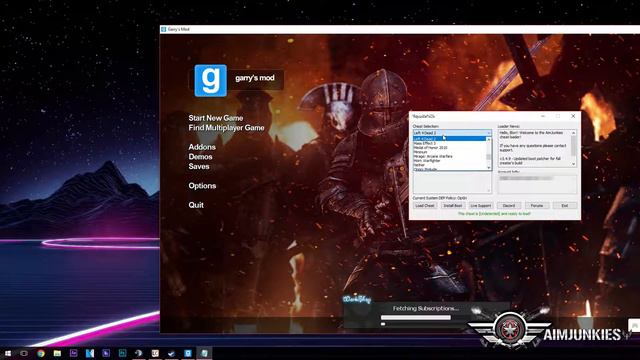Close the cheat loader window
The image size is (640, 360).
click(573, 116)
